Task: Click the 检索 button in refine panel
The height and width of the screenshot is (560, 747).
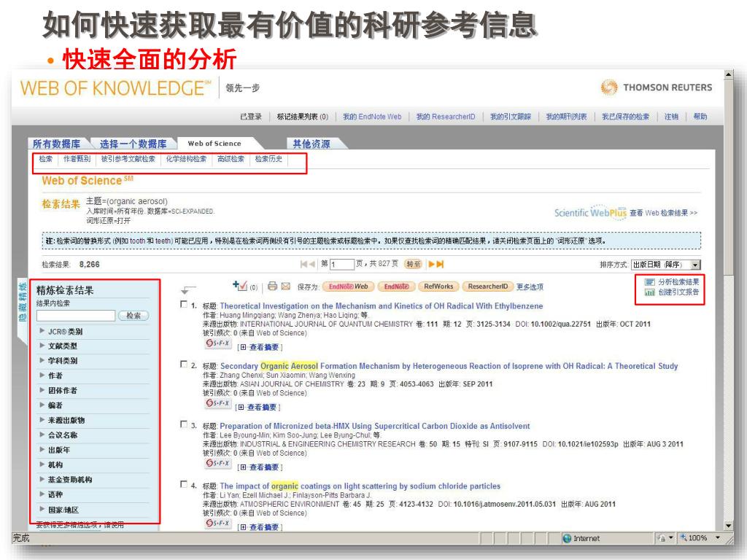Action: click(133, 316)
